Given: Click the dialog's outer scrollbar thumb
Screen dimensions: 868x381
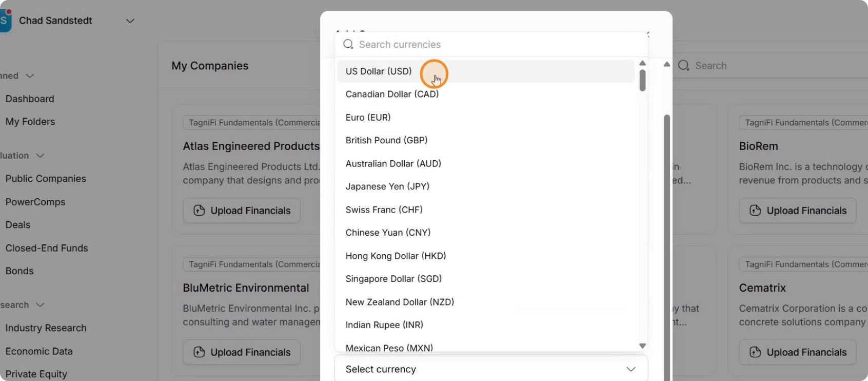Looking at the screenshot, I should click(667, 247).
